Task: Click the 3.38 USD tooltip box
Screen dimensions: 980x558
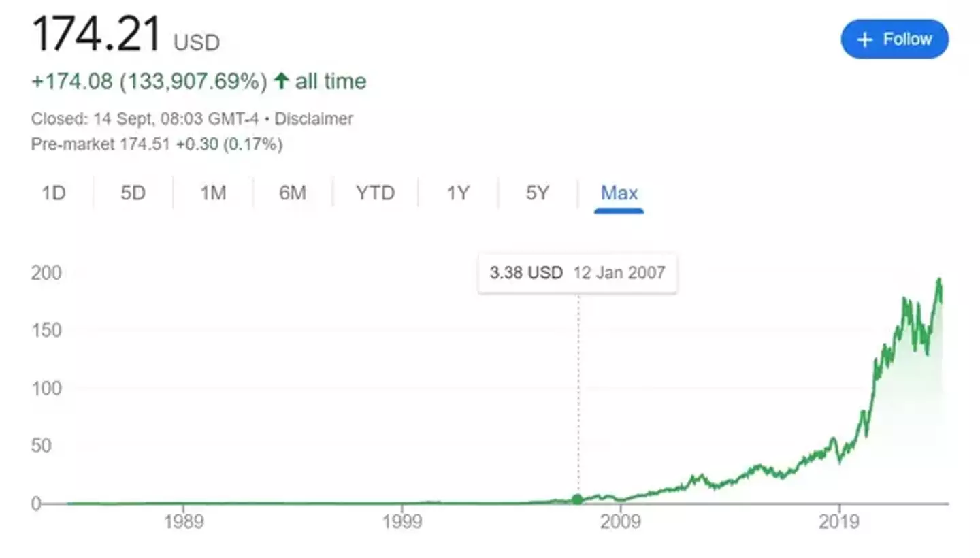Action: [577, 274]
